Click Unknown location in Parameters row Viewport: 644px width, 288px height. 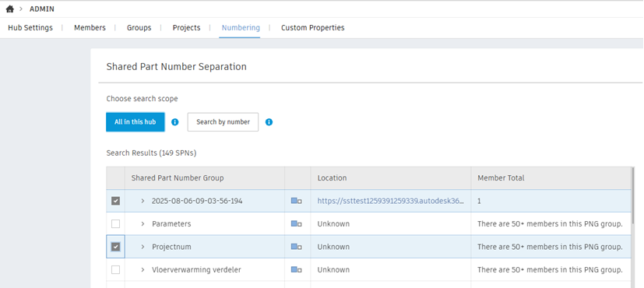coord(333,224)
